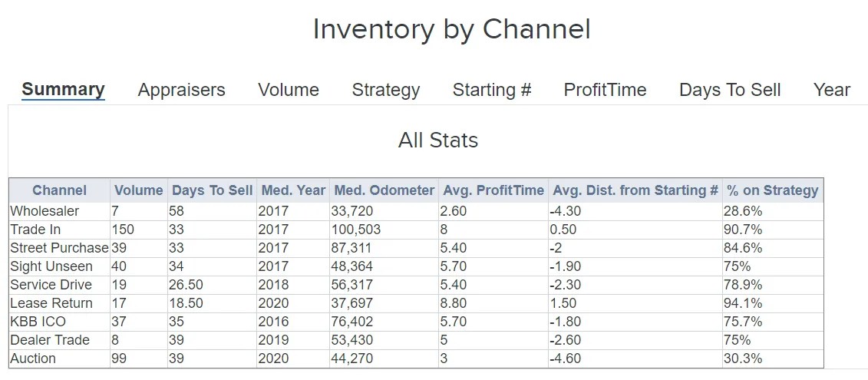This screenshot has width=868, height=380.
Task: Go to the Starting # tab
Action: (x=492, y=90)
